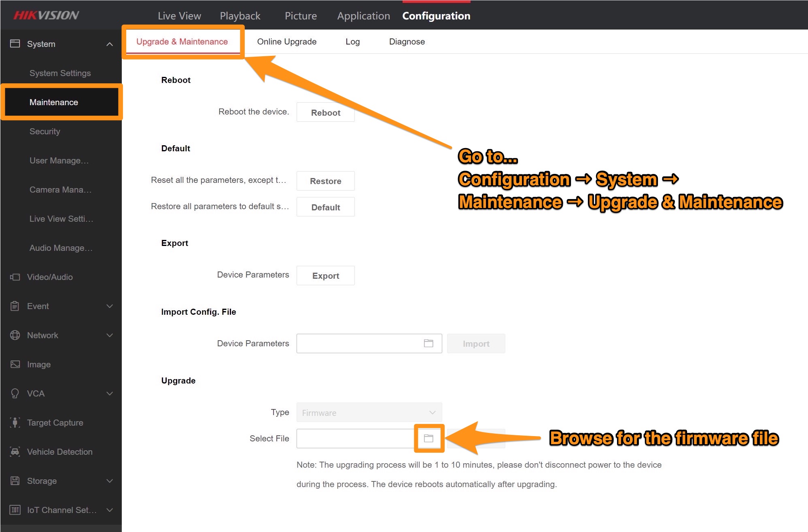This screenshot has height=532, width=808.
Task: Click the Restore parameters button
Action: [x=325, y=180]
